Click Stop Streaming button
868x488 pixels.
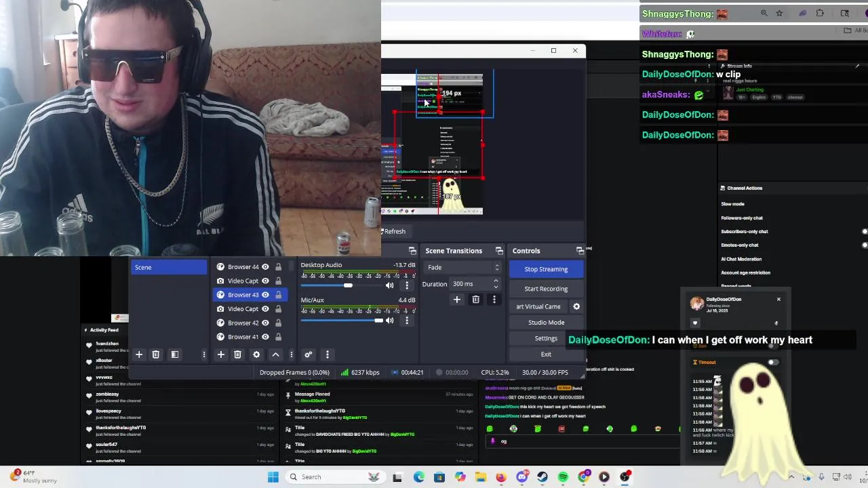(x=546, y=269)
